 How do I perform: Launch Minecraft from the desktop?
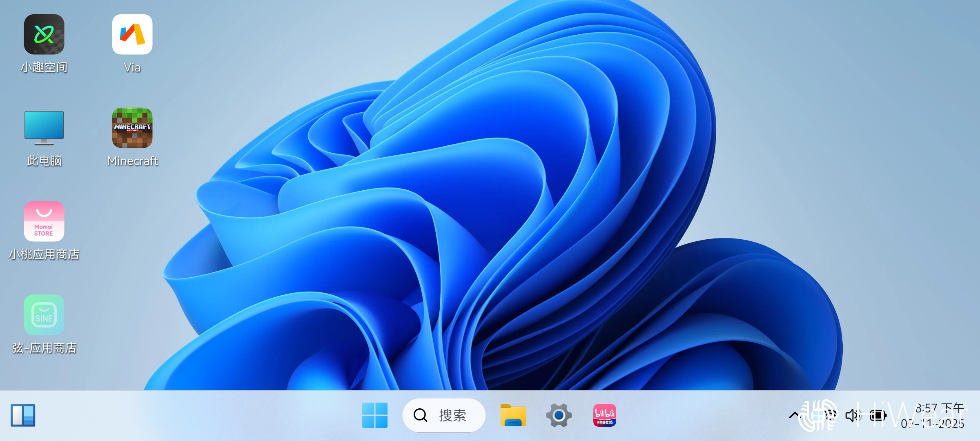point(132,128)
